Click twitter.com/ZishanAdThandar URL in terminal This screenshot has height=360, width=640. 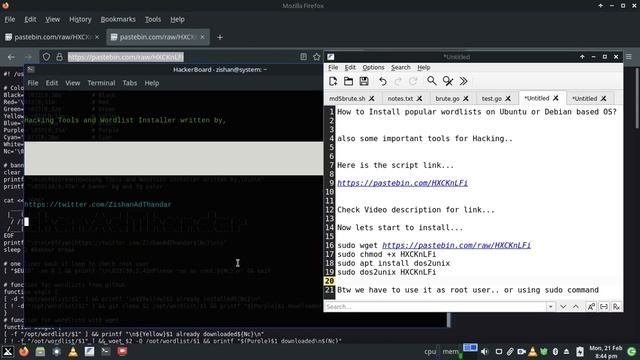[98, 204]
